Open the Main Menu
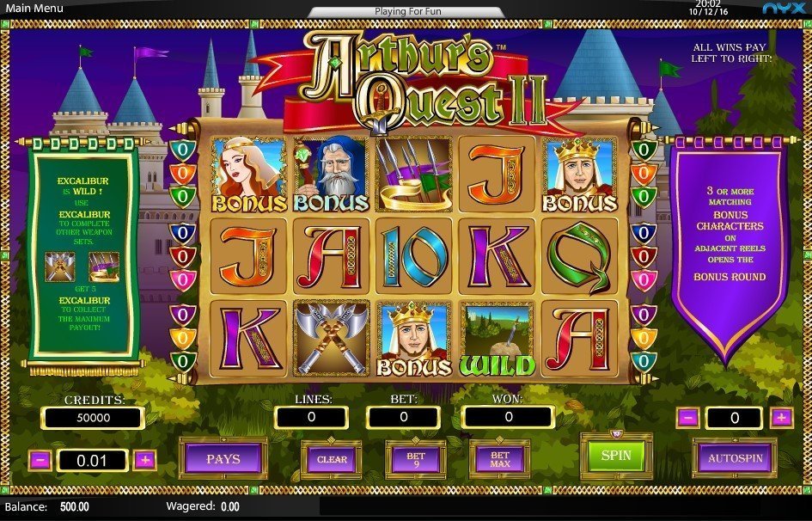 click(x=34, y=8)
